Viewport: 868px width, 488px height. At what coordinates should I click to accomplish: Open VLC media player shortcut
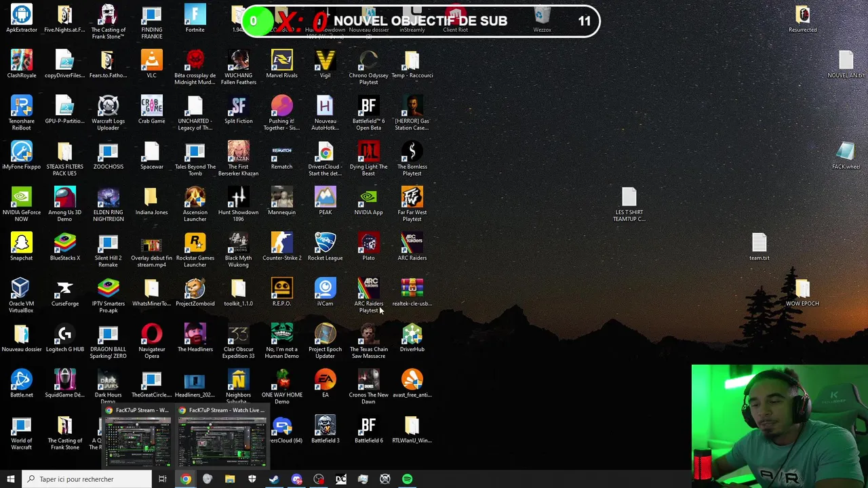point(152,64)
